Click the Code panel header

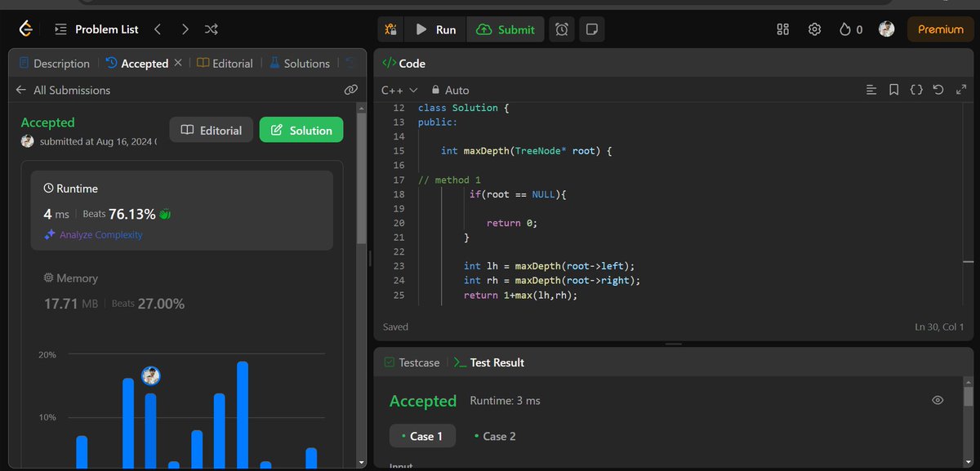click(x=404, y=63)
